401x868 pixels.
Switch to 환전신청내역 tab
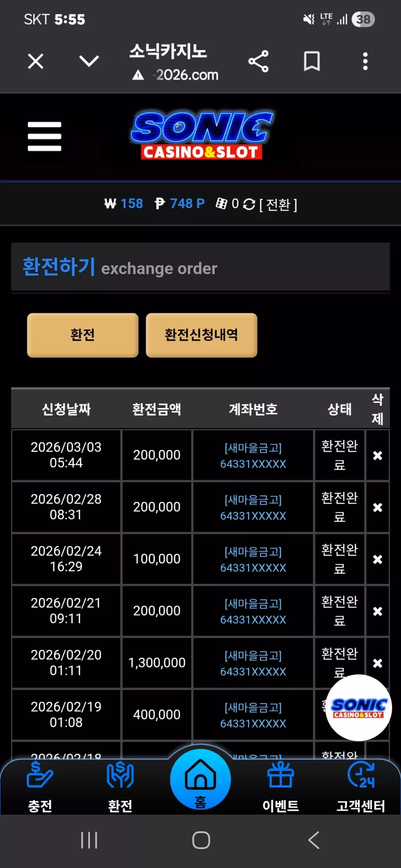(201, 335)
